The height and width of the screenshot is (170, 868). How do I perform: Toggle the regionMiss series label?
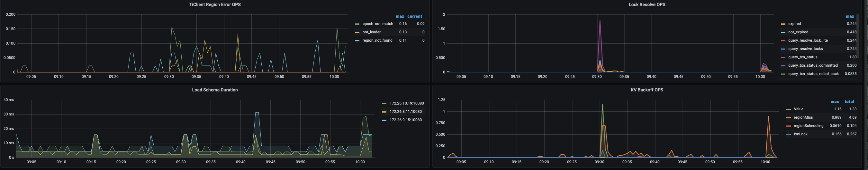pos(803,118)
